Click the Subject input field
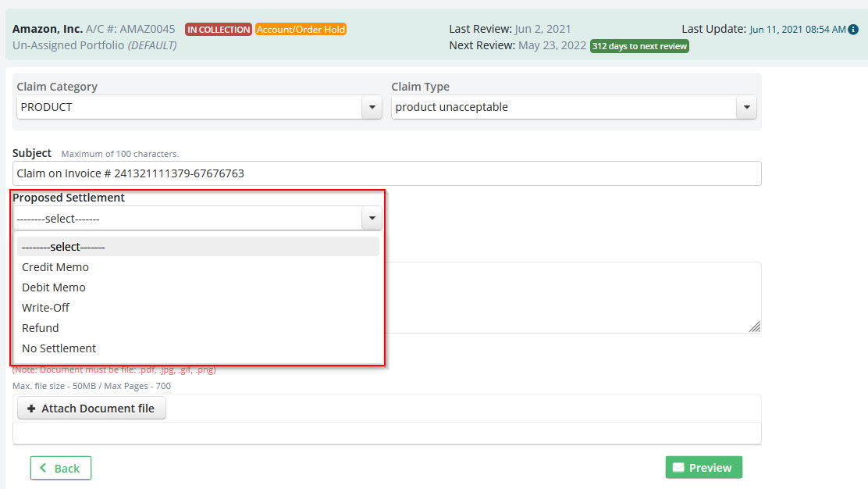868x489 pixels. pyautogui.click(x=387, y=173)
